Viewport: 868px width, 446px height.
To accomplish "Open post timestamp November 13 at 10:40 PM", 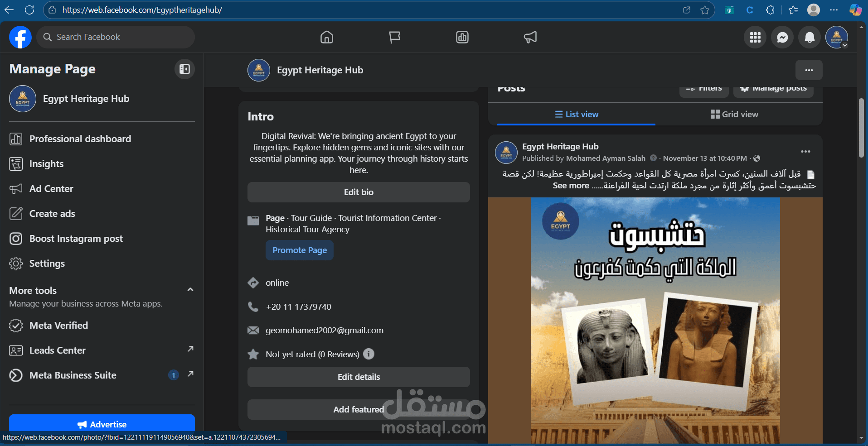I will (x=705, y=158).
